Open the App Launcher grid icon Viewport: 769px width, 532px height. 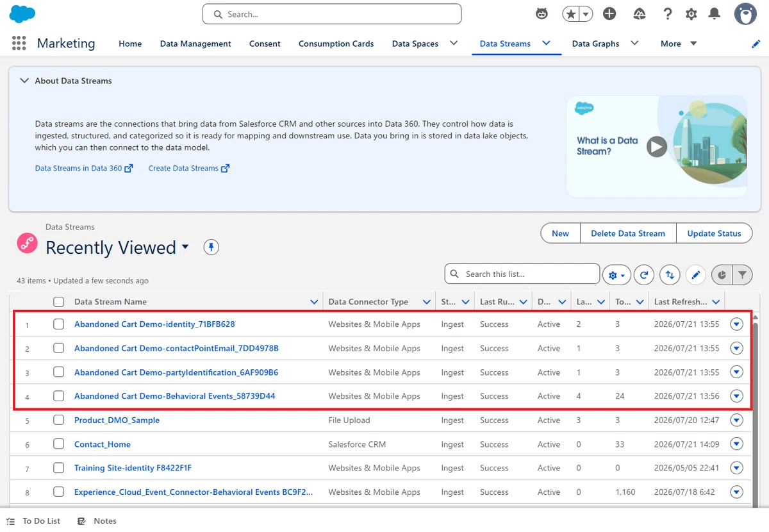[19, 43]
